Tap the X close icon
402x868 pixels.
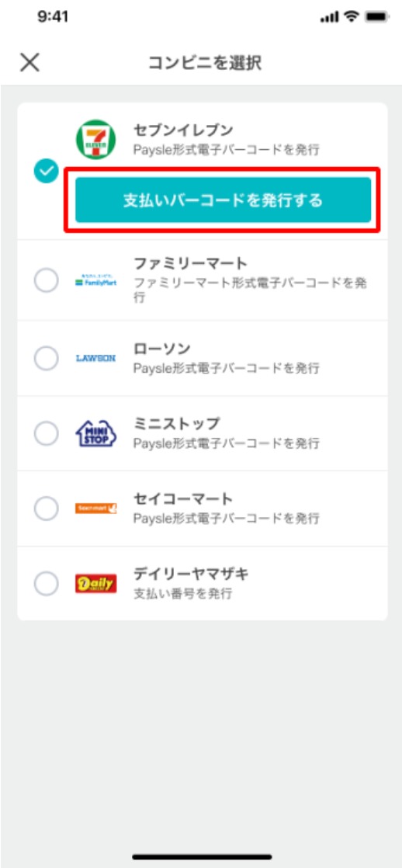(30, 63)
